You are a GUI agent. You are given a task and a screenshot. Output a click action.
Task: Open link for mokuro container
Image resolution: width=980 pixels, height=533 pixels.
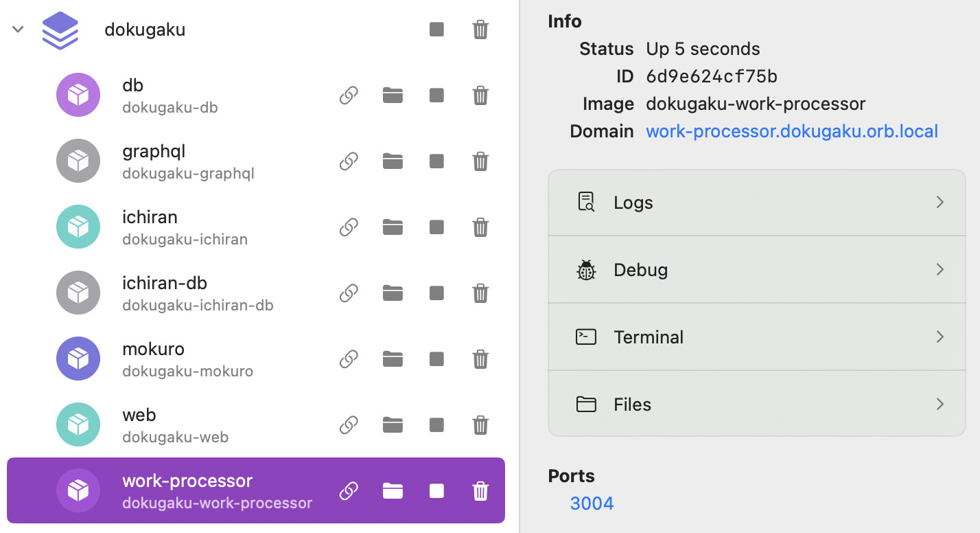(x=349, y=359)
